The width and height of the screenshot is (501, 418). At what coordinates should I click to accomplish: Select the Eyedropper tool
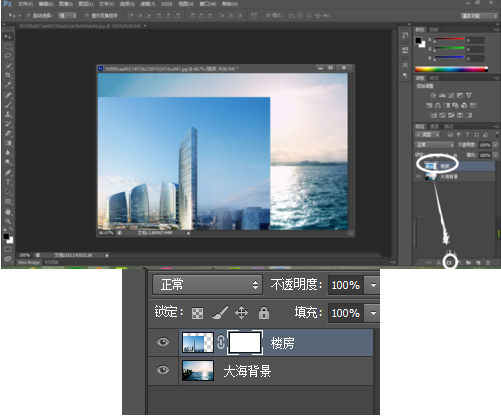8,85
